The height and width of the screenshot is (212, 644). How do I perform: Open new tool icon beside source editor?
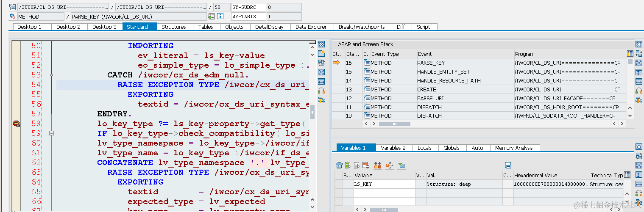[321, 53]
